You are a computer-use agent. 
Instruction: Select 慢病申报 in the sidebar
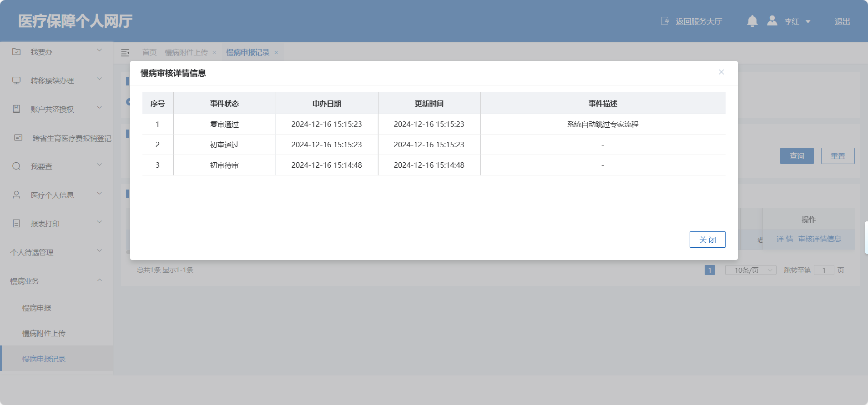point(37,308)
